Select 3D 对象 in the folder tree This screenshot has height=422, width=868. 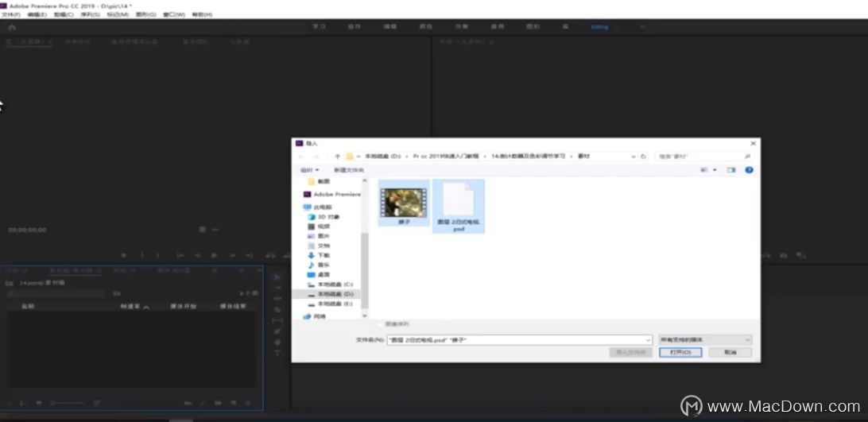click(x=324, y=216)
